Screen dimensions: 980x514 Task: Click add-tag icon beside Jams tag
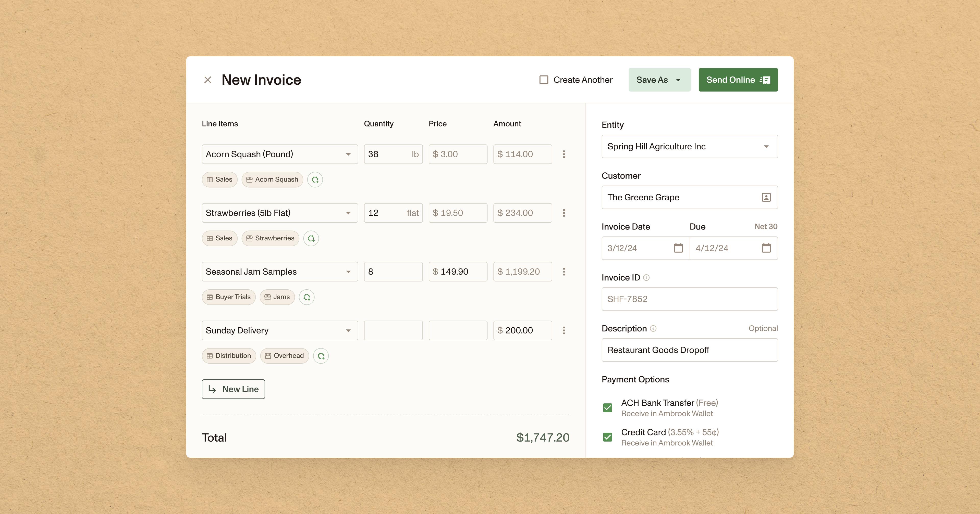point(307,297)
